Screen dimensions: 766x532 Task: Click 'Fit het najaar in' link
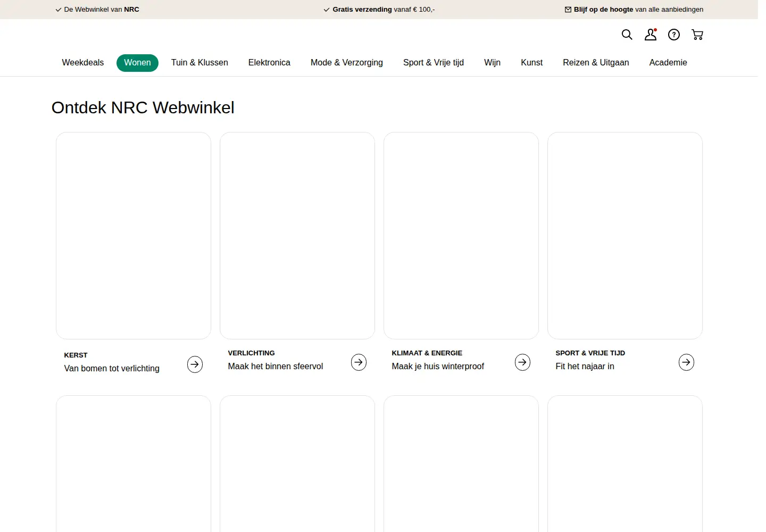tap(585, 366)
